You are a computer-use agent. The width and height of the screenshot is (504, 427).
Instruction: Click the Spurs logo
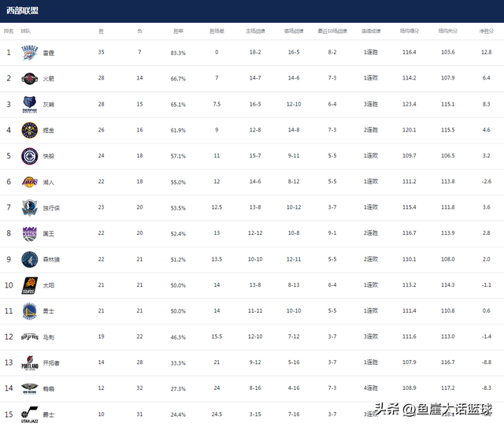pyautogui.click(x=30, y=337)
